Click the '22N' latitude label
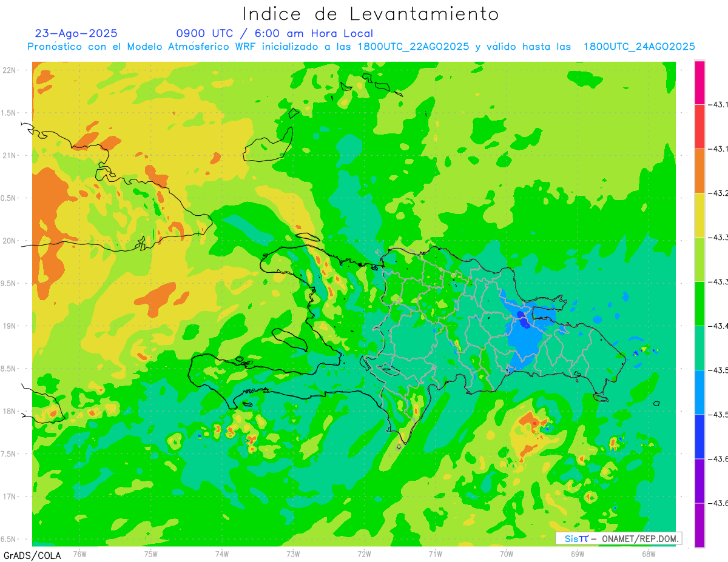Image resolution: width=728 pixels, height=562 pixels. [10, 70]
